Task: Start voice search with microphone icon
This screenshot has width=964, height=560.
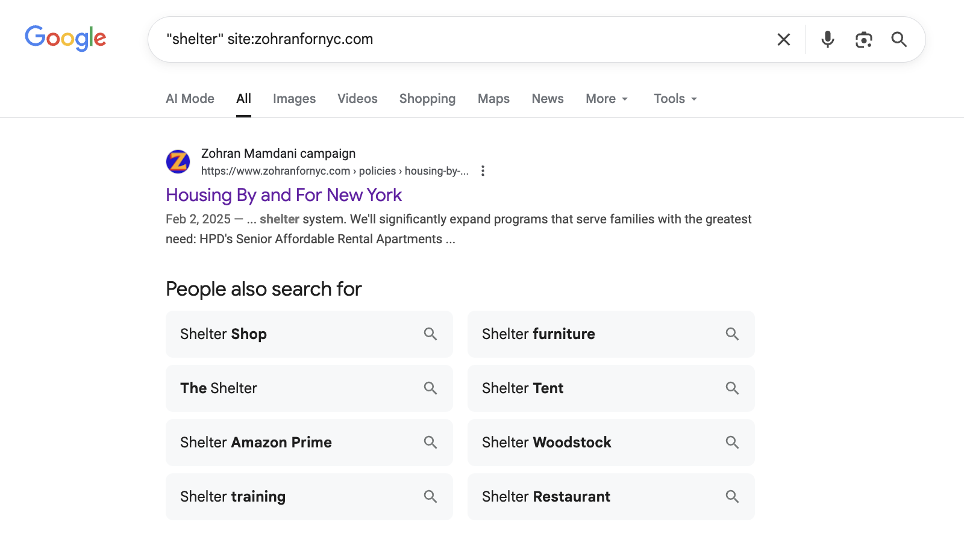Action: pos(828,40)
